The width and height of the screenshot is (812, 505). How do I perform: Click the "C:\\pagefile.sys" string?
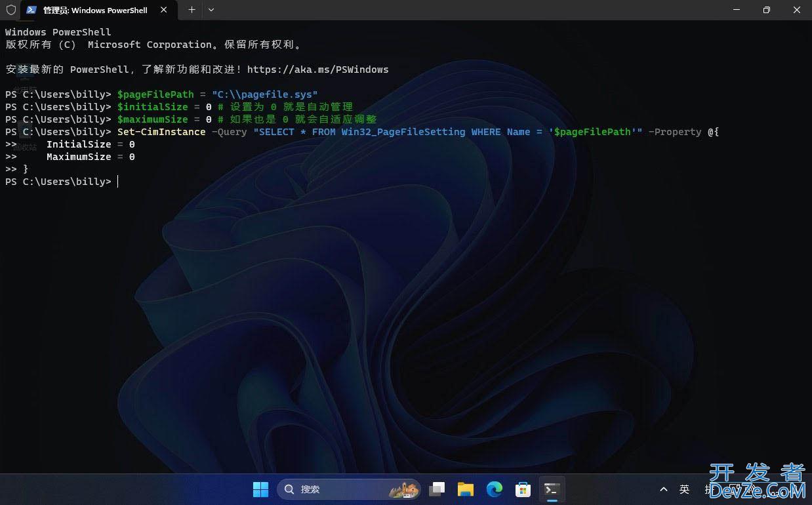pyautogui.click(x=264, y=94)
